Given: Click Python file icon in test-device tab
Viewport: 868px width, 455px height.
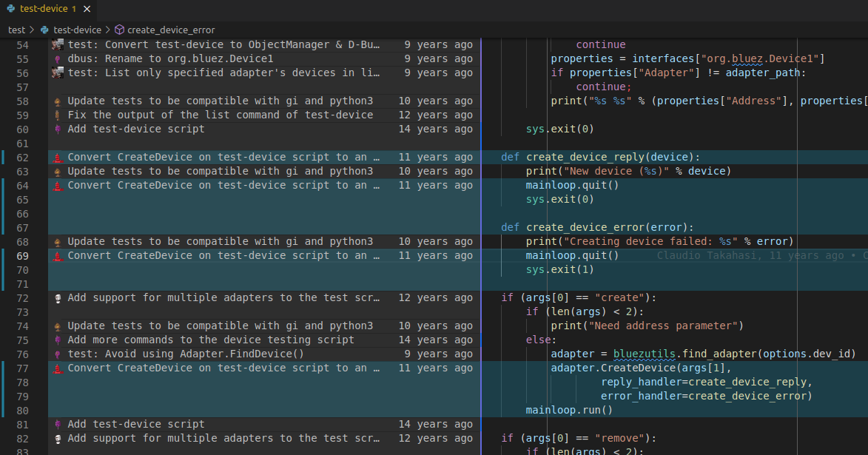Looking at the screenshot, I should [10, 9].
